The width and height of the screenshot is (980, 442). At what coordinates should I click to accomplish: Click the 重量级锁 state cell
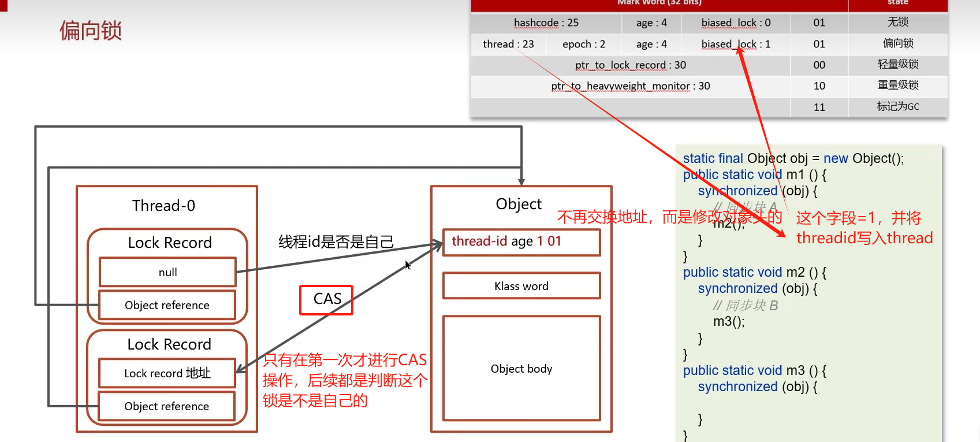click(x=898, y=85)
